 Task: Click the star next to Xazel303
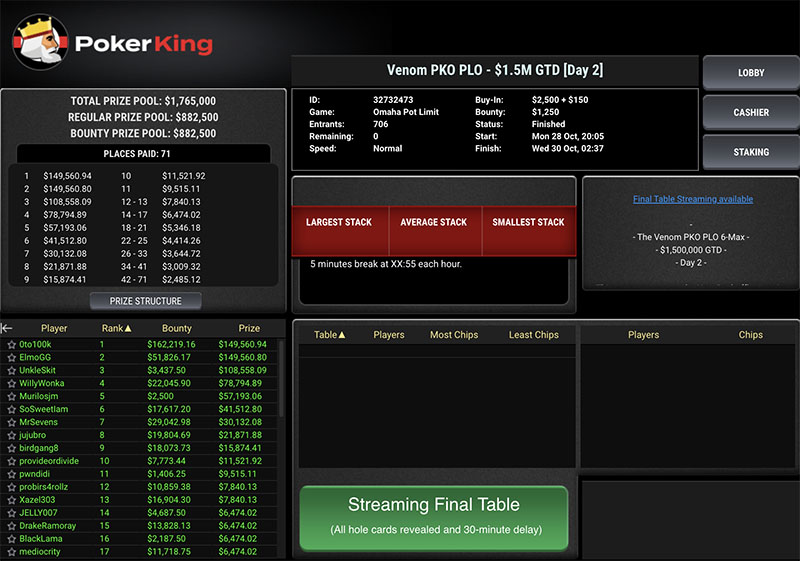(x=11, y=500)
